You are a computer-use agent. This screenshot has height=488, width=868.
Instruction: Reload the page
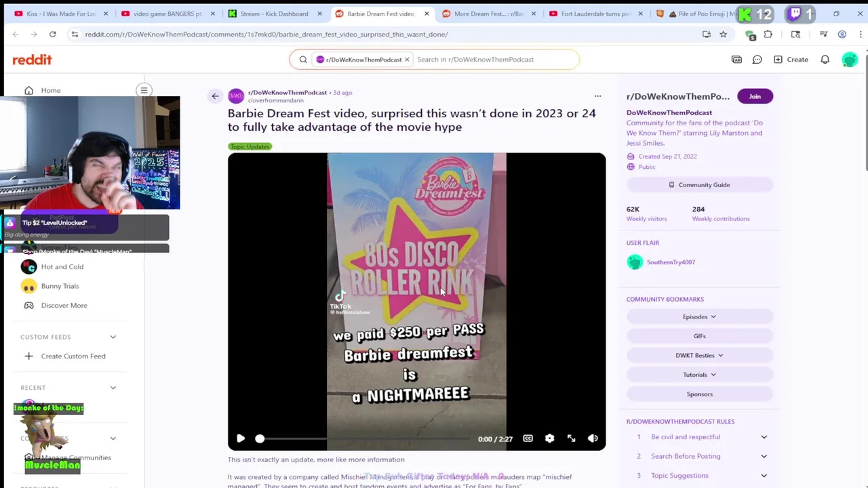52,34
